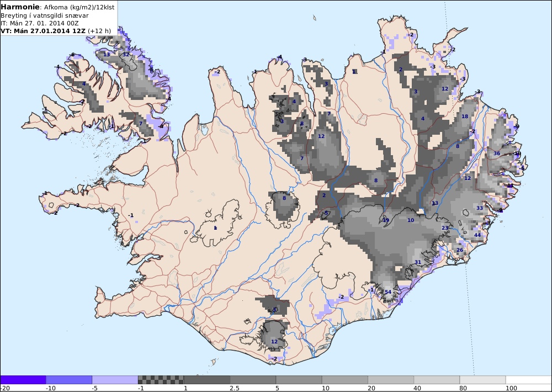This screenshot has height=392, width=552.
Task: Click the near-white 80 to 100 legend swatch
Action: point(483,380)
